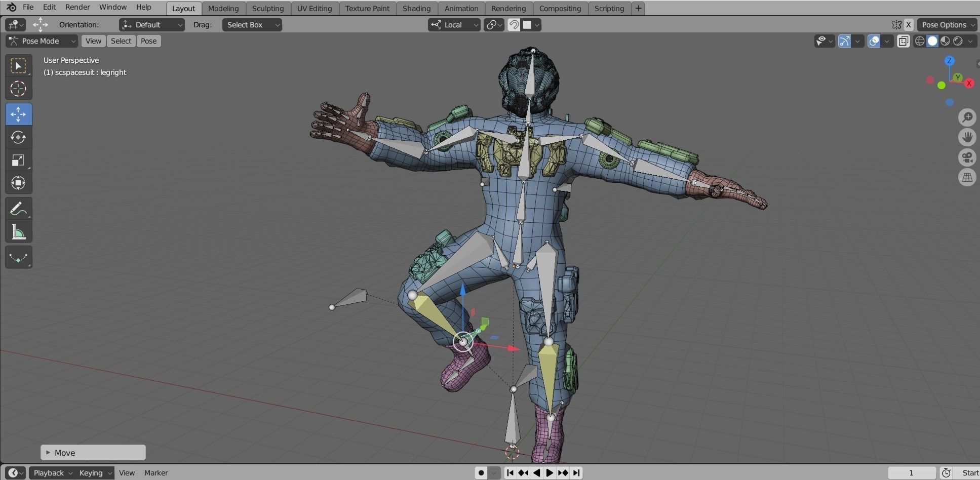Viewport: 980px width, 480px height.
Task: Jump to the last frame in the timeline
Action: point(576,472)
